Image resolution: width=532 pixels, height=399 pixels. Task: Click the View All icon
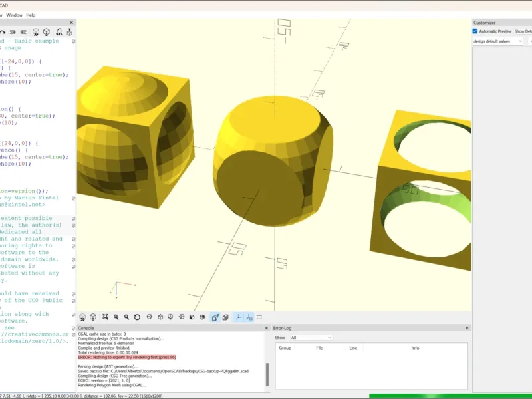(105, 317)
